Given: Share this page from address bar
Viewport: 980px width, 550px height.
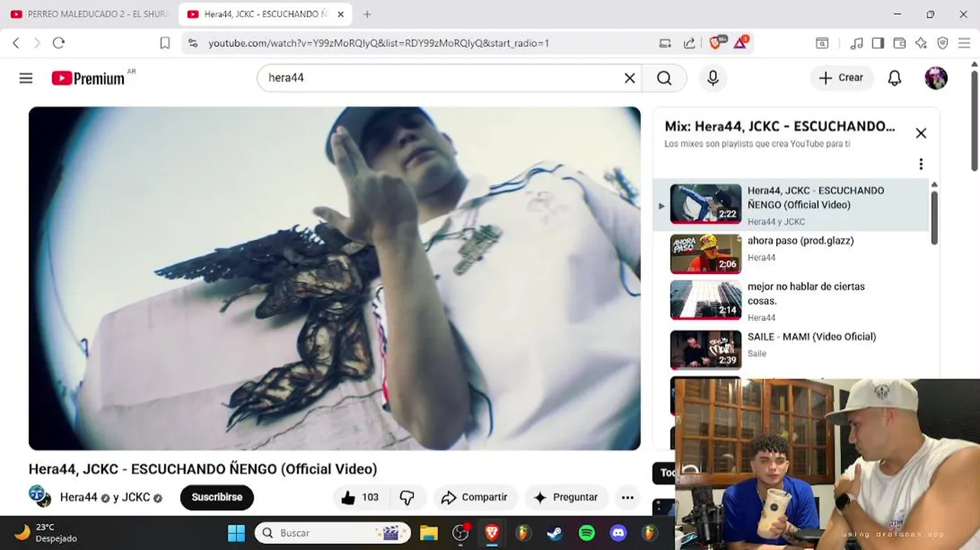Looking at the screenshot, I should [x=689, y=44].
